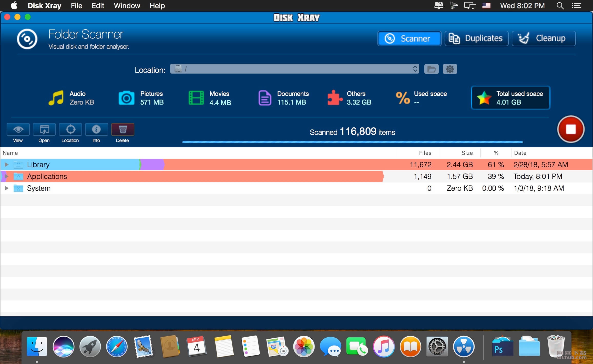Open the Window menu
Viewport: 593px width, 364px height.
127,6
